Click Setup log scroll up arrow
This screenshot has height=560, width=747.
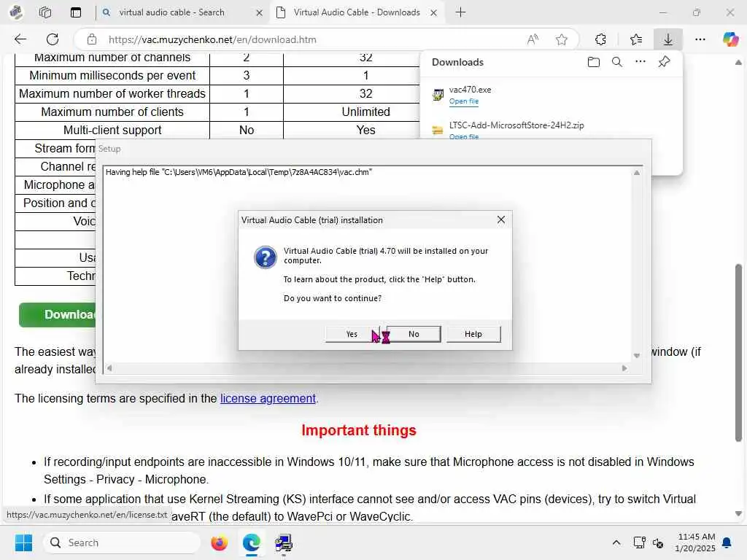636,173
